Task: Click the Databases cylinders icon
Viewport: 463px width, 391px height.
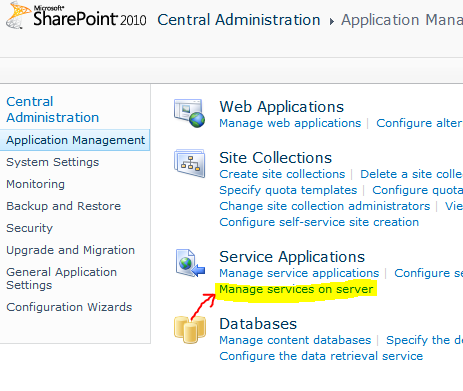Action: pos(190,330)
